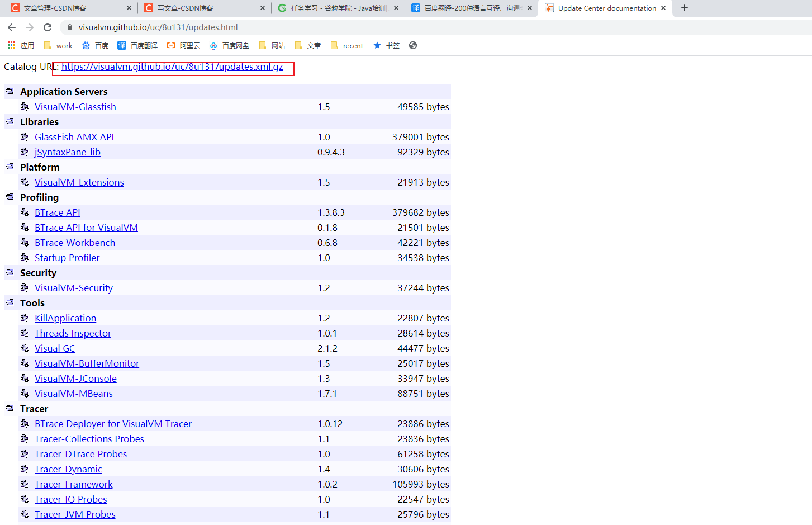Click the category icon beside Platform
This screenshot has width=812, height=525.
(x=10, y=166)
